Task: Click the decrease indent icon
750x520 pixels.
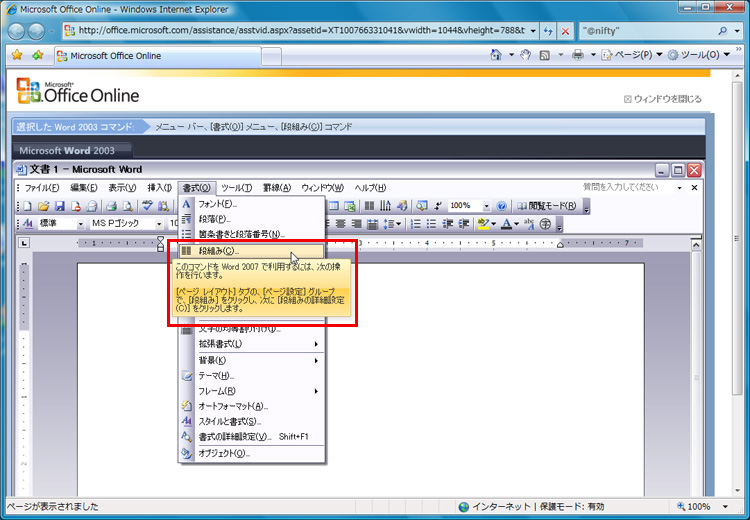Action: pos(448,223)
